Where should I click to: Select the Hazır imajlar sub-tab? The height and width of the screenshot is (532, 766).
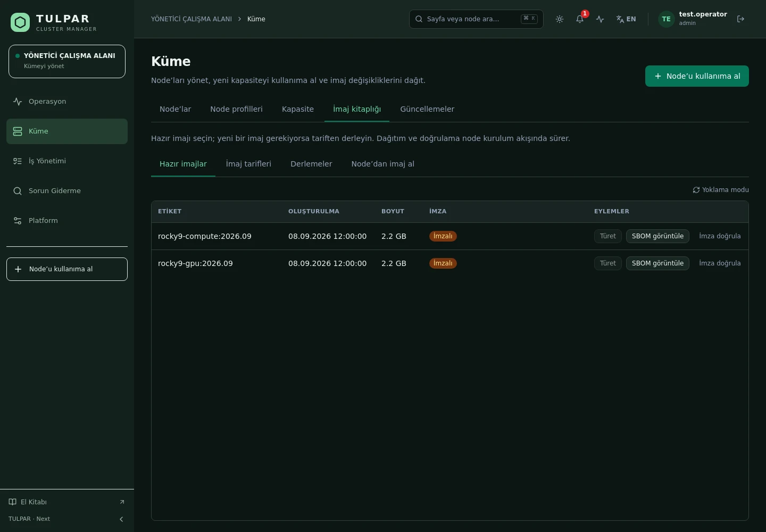[x=183, y=164]
